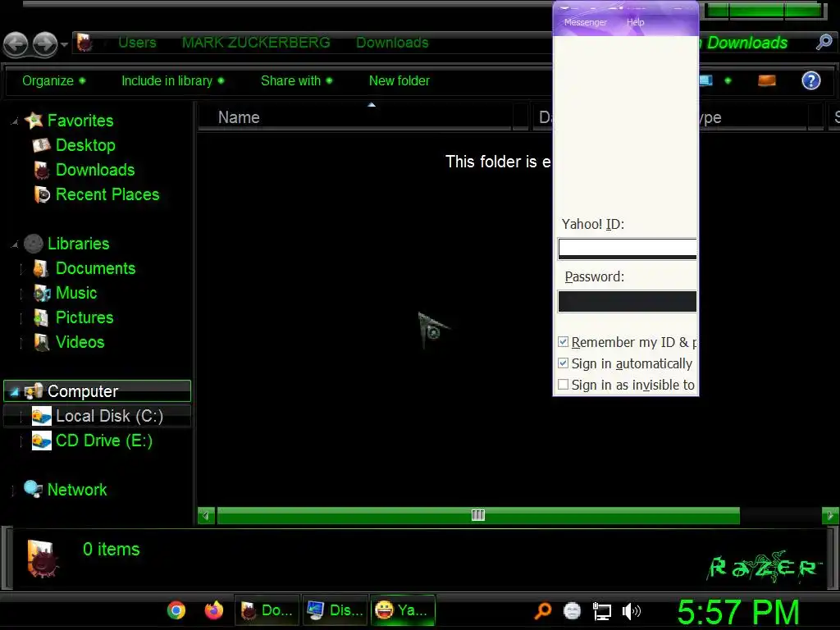Open CD Drive (E:)
This screenshot has height=630, width=840.
pos(104,441)
